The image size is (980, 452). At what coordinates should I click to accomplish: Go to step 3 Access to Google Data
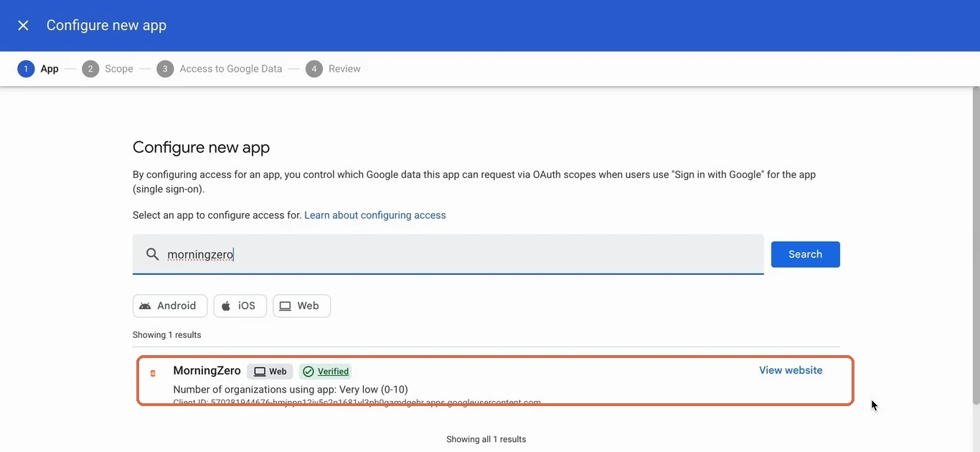220,69
